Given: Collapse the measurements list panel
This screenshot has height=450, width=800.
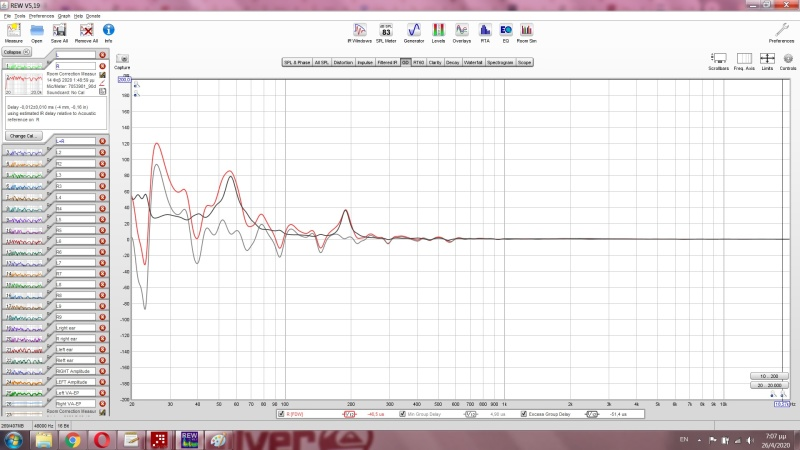Looking at the screenshot, I should pos(14,51).
